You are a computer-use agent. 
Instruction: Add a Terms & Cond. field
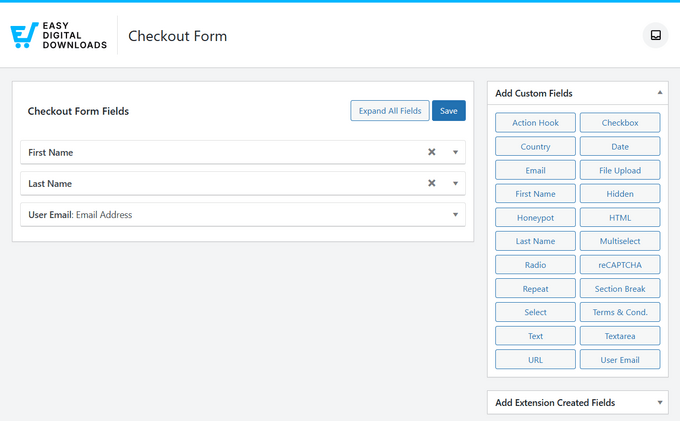click(x=620, y=312)
